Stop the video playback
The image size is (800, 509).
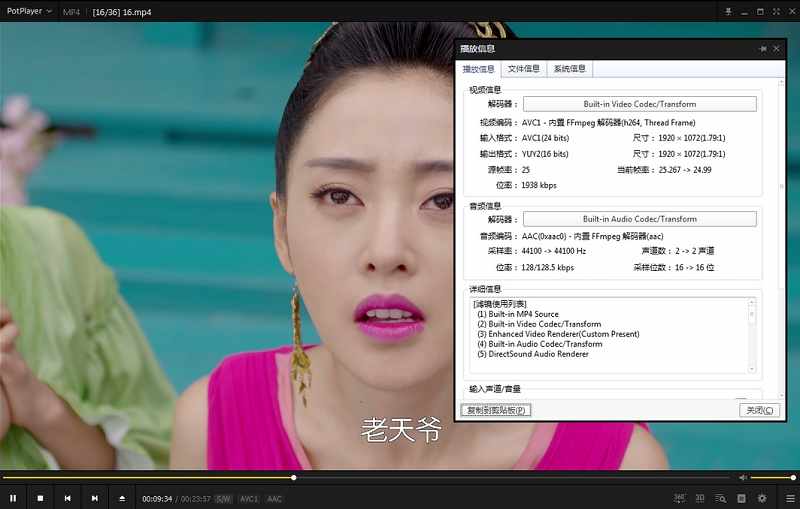pyautogui.click(x=40, y=498)
